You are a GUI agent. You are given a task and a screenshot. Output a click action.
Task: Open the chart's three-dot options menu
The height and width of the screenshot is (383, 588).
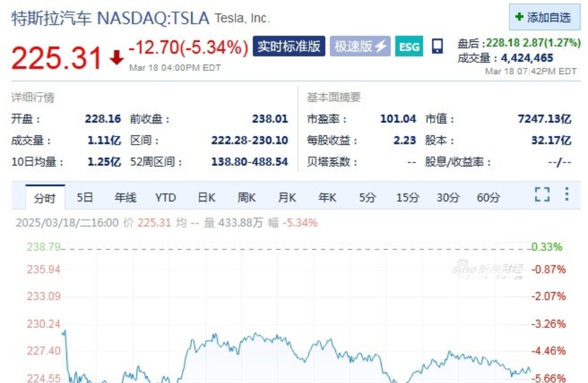coord(567,194)
